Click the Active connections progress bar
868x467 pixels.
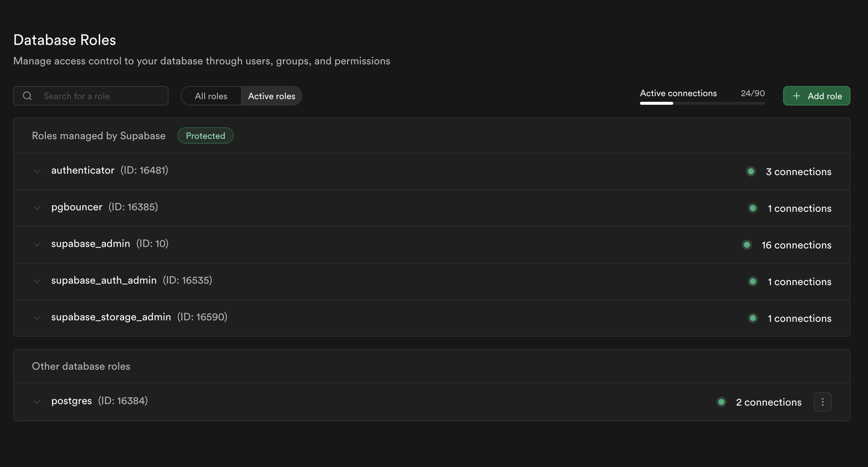click(x=702, y=103)
